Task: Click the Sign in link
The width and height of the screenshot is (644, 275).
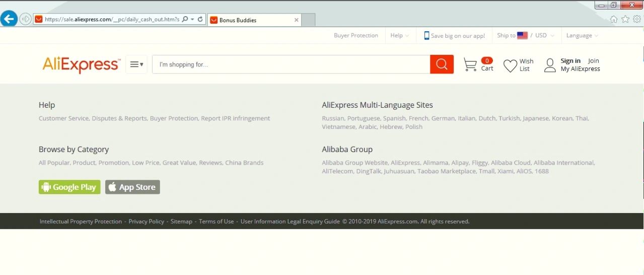Action: click(570, 61)
